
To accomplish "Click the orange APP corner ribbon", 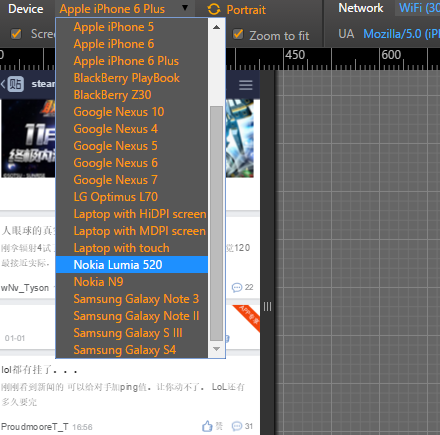I will coord(247,317).
